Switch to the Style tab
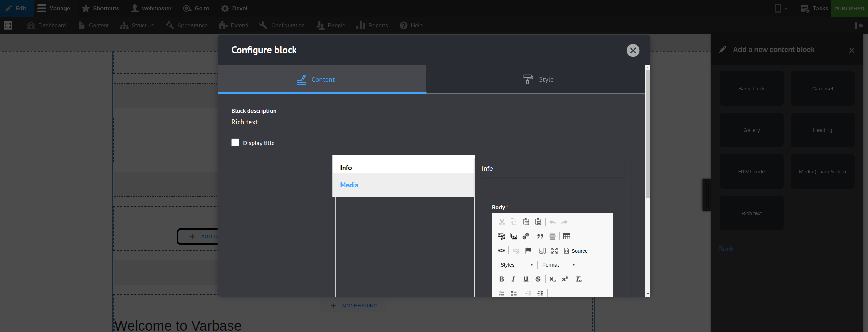The image size is (868, 332). click(539, 79)
